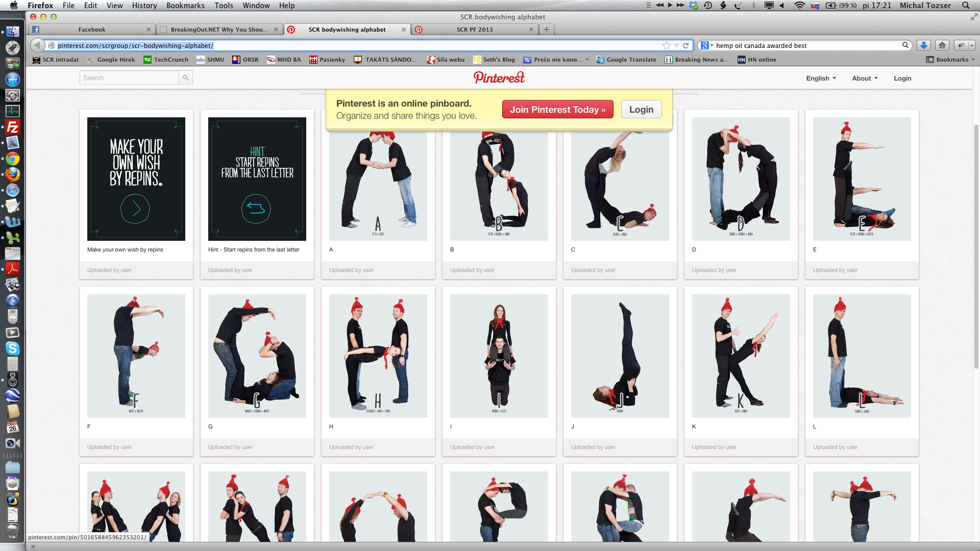Open the letter D pin image
Viewport: 980px width, 551px height.
(x=741, y=179)
